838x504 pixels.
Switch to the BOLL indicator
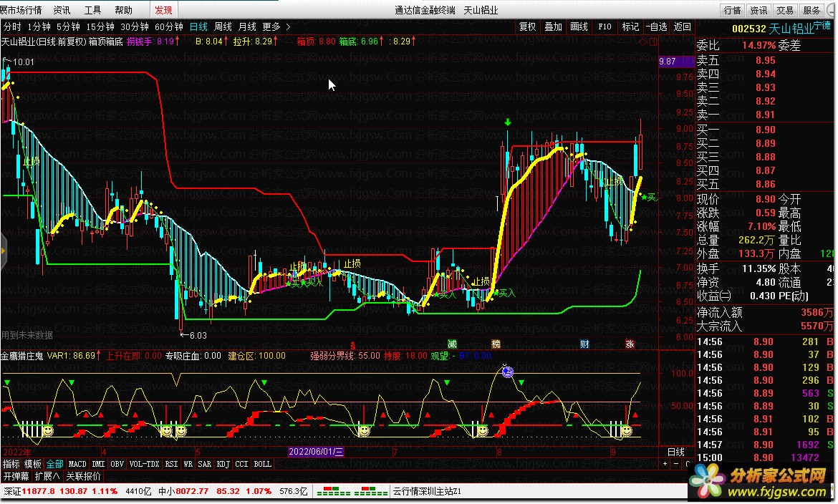tap(262, 464)
